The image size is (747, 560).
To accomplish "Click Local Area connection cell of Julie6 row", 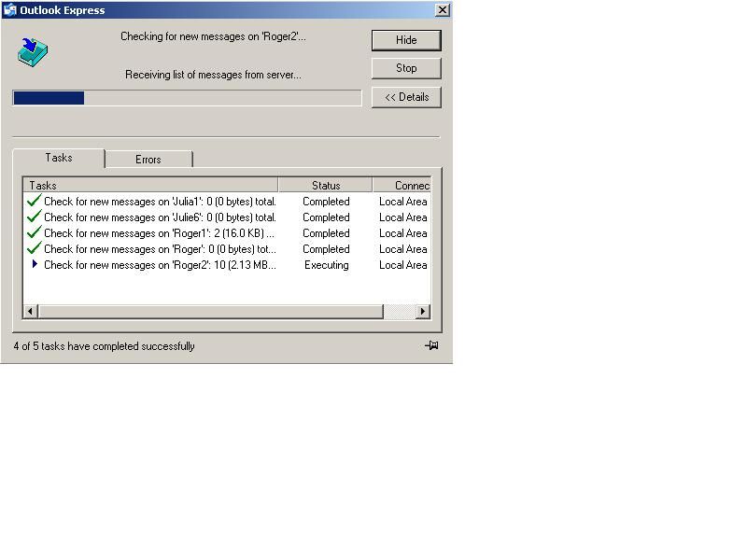I will 403,217.
